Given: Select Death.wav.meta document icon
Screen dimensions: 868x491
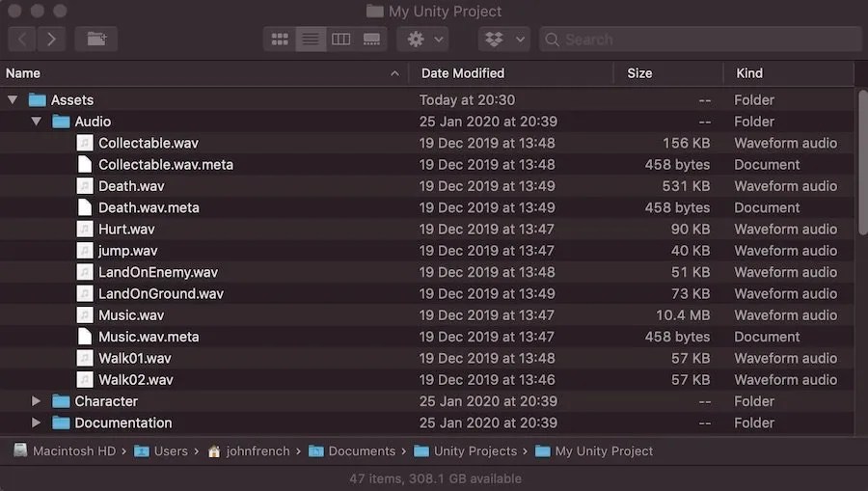Looking at the screenshot, I should [85, 207].
